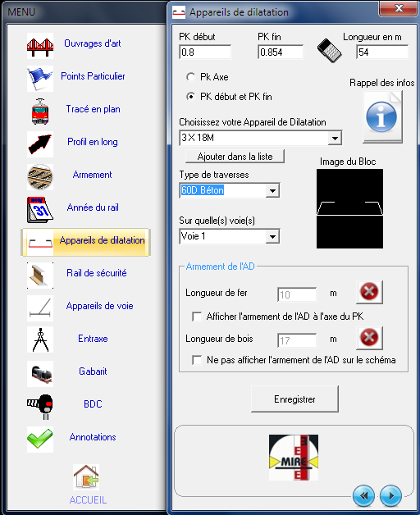The image size is (420, 515).
Task: Open the Rappel des infos blue info icon
Action: click(382, 116)
